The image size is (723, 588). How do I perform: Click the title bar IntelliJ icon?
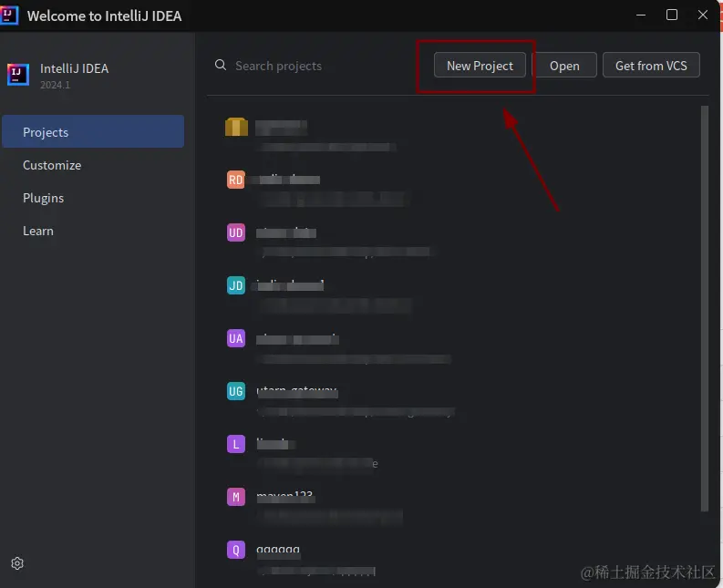pyautogui.click(x=9, y=15)
